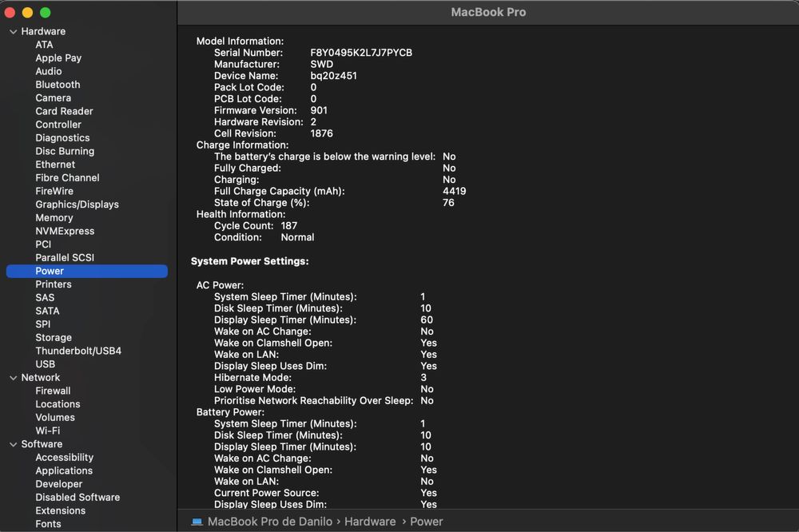799x532 pixels.
Task: Click AC Display Sleep Timer value 60
Action: click(x=427, y=320)
